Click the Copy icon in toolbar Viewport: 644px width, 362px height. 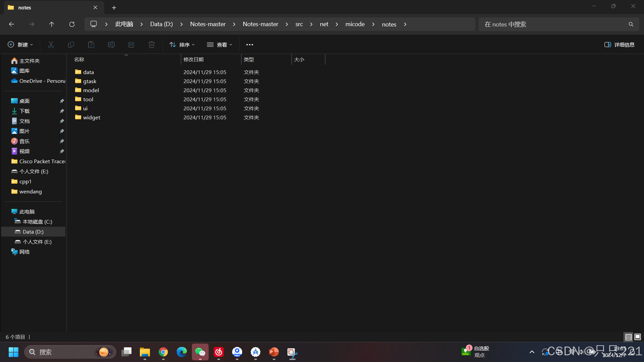[71, 45]
